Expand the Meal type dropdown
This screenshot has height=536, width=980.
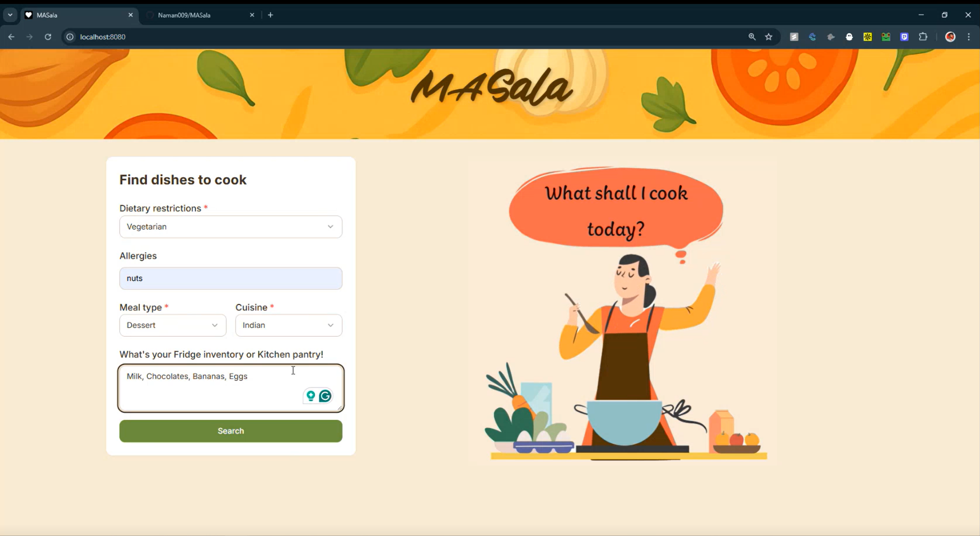(173, 325)
